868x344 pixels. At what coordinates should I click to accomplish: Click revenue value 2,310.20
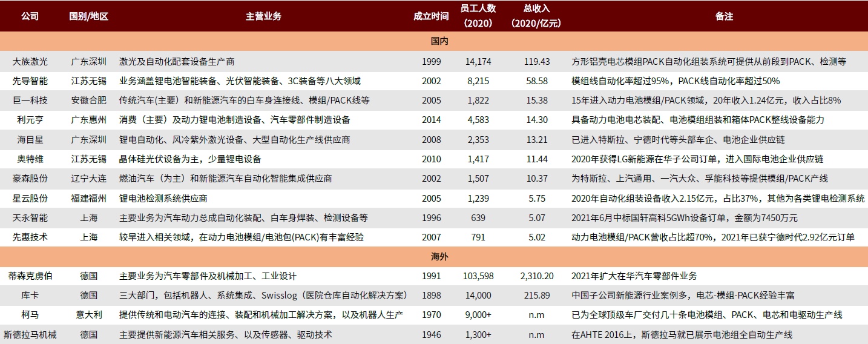(x=536, y=276)
